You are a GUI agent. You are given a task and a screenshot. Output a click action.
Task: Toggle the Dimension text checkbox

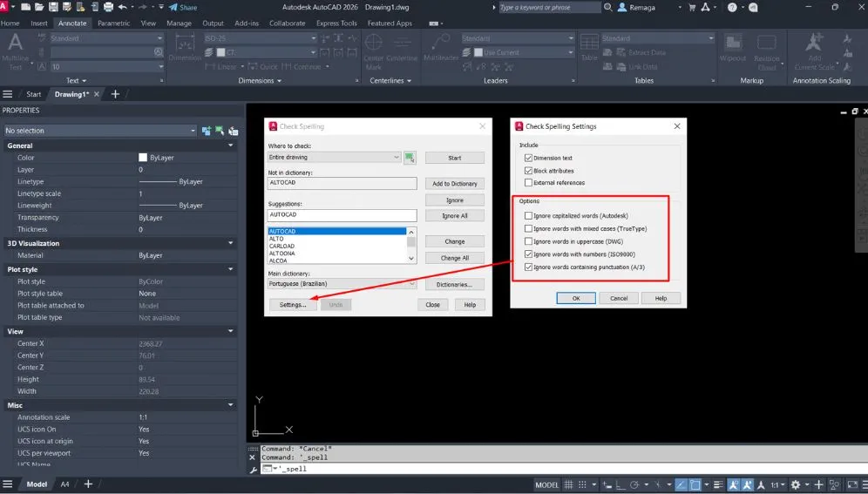click(528, 158)
